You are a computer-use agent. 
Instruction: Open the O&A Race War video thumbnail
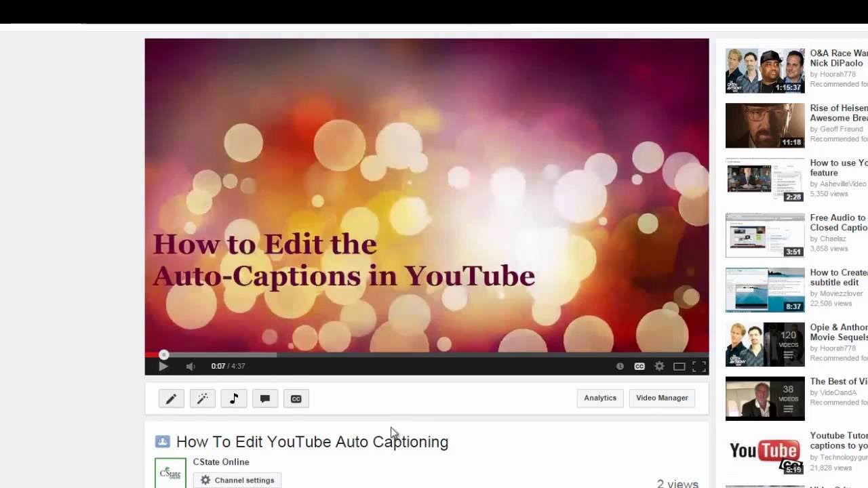coord(765,70)
